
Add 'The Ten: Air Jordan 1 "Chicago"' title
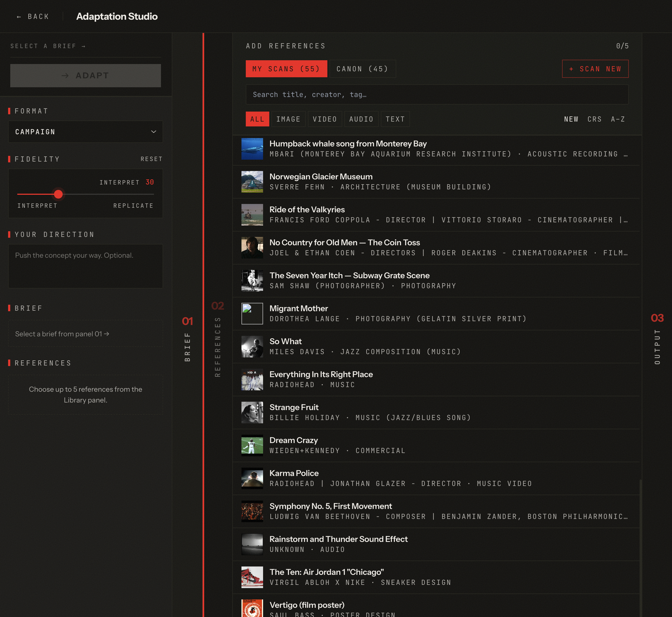point(327,572)
